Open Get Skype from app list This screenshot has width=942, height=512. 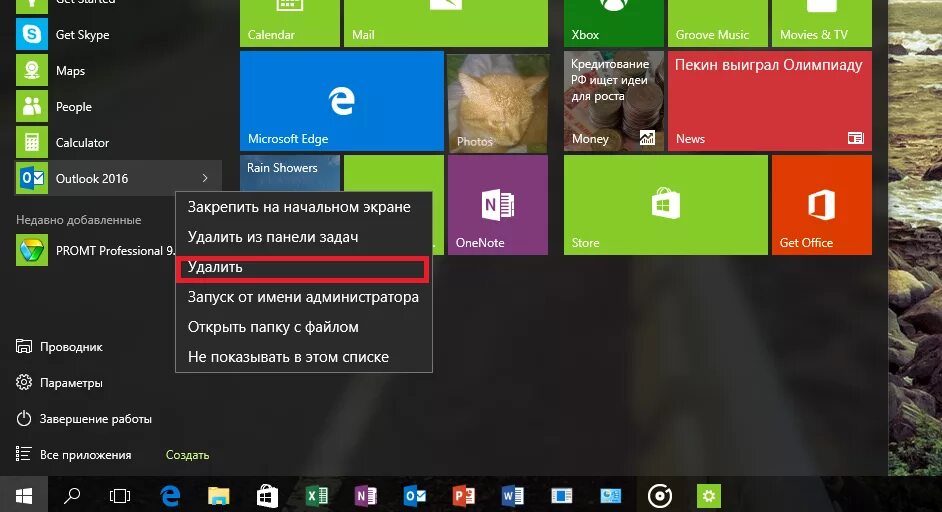click(x=118, y=35)
